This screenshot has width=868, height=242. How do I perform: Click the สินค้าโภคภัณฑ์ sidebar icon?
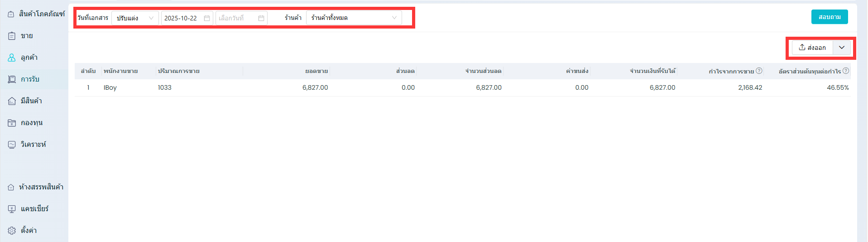pos(11,14)
